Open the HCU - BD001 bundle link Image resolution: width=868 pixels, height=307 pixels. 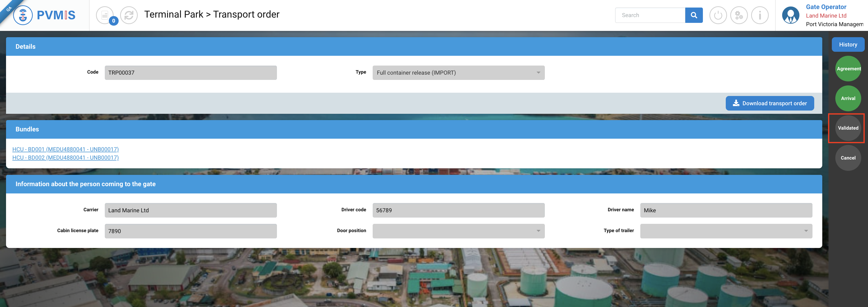[65, 149]
